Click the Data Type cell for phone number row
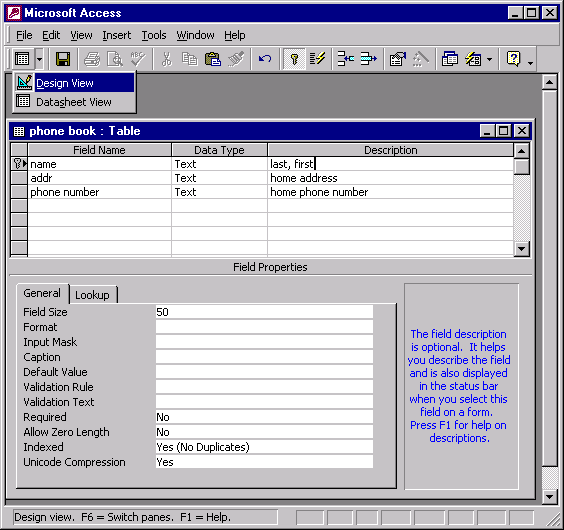The image size is (564, 530). 219,192
